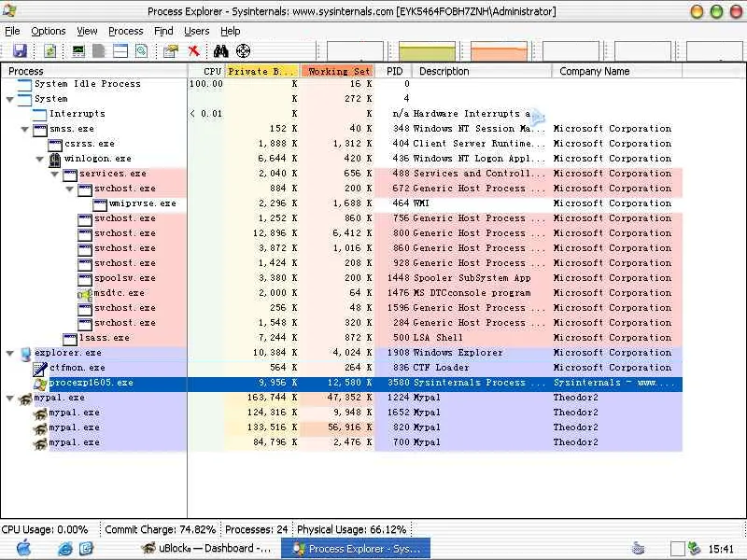
Task: Click the Physical Usage status bar entry
Action: [352, 529]
